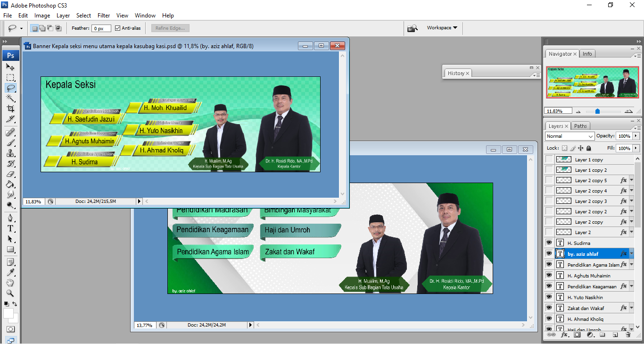Select the Paint Bucket tool

(x=10, y=185)
